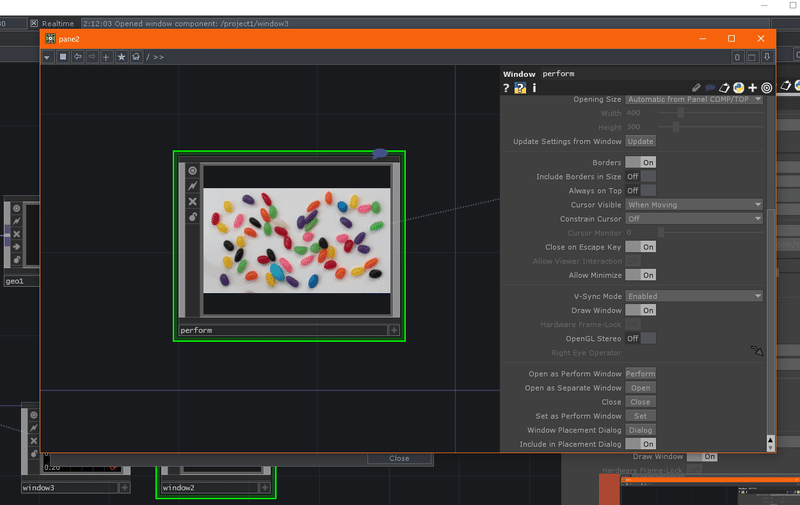Viewport: 800px width, 505px height.
Task: Click Open as Separate Window button
Action: point(640,388)
